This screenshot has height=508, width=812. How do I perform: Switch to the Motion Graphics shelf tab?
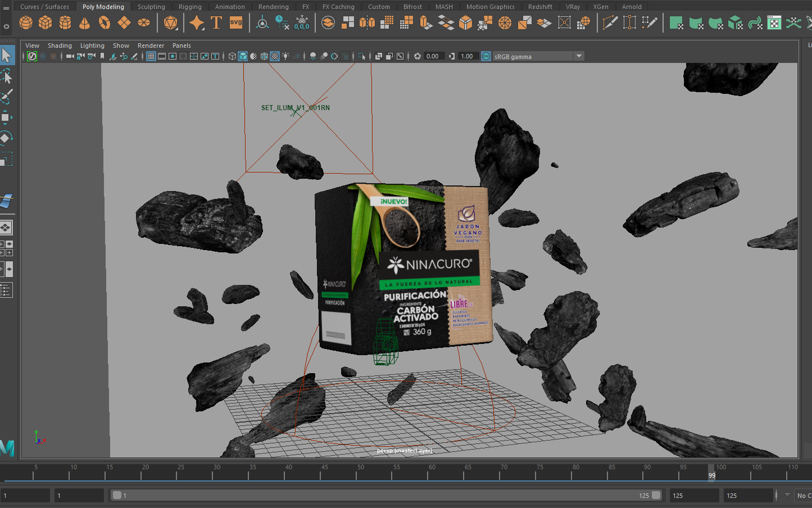point(490,7)
